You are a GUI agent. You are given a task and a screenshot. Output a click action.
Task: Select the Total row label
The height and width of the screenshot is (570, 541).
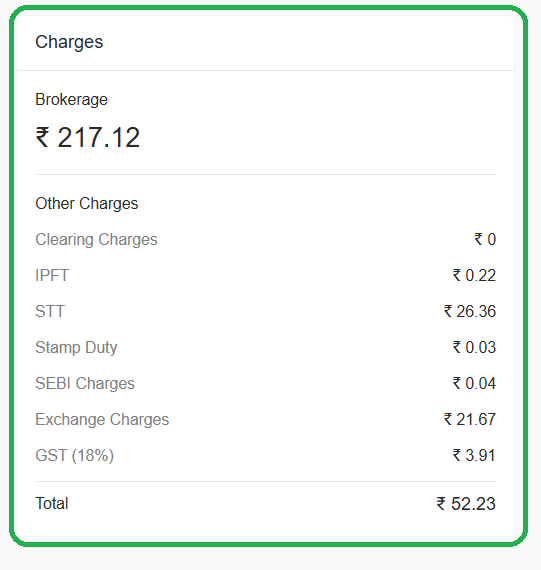(52, 503)
